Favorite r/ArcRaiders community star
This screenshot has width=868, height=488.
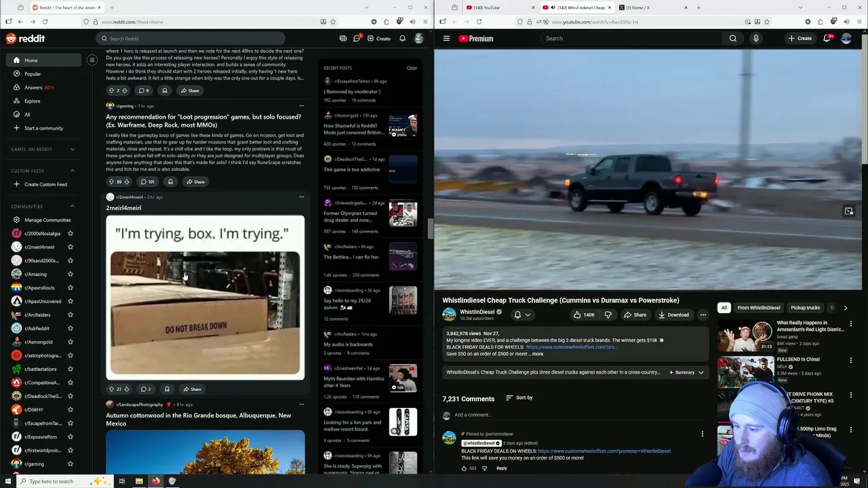(x=70, y=315)
